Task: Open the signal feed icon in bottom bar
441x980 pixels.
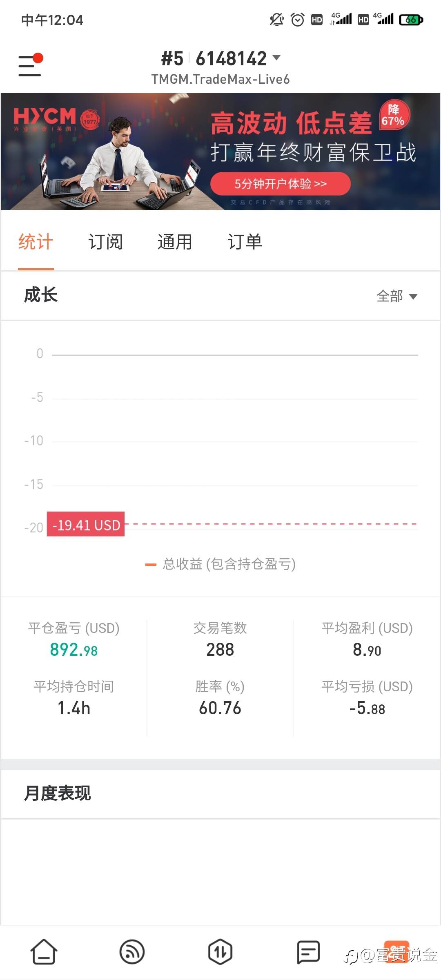Action: (x=132, y=952)
